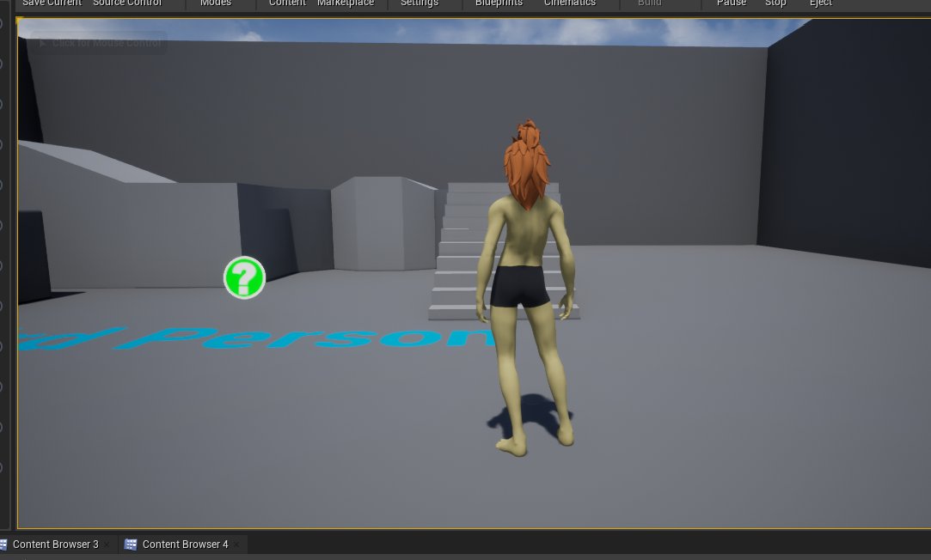Open the Modes toolbar option
The width and height of the screenshot is (931, 560).
216,3
